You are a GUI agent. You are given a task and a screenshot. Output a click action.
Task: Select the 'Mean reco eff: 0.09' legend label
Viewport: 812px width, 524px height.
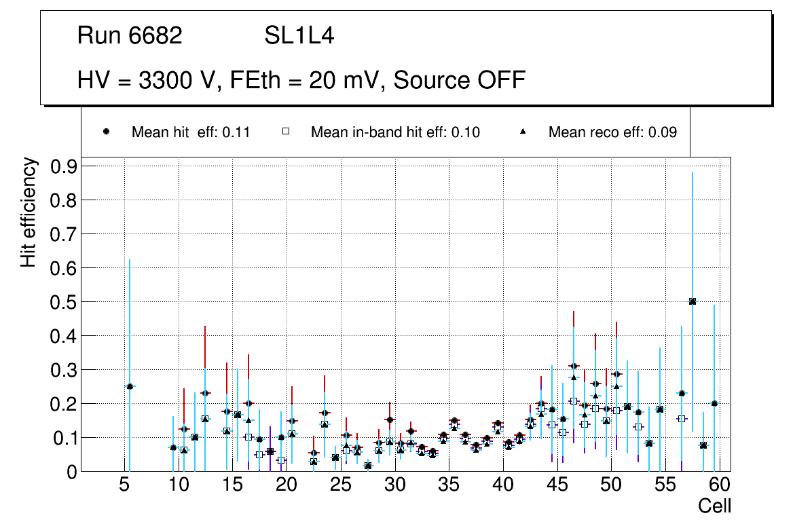coord(612,132)
